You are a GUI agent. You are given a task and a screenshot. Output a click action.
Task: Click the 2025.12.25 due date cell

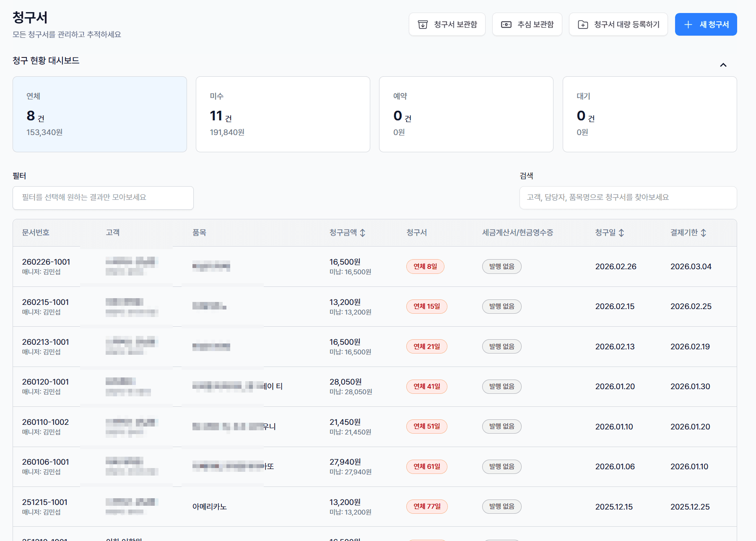tap(690, 507)
